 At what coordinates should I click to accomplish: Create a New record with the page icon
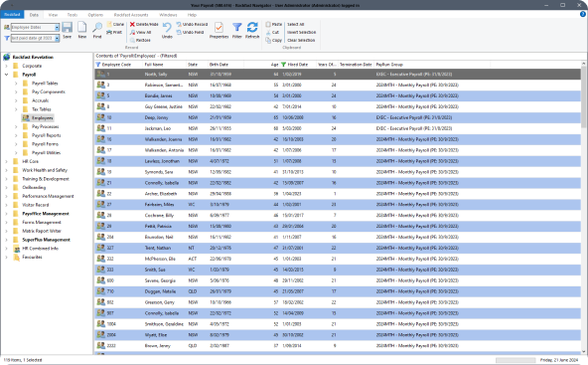click(x=82, y=28)
